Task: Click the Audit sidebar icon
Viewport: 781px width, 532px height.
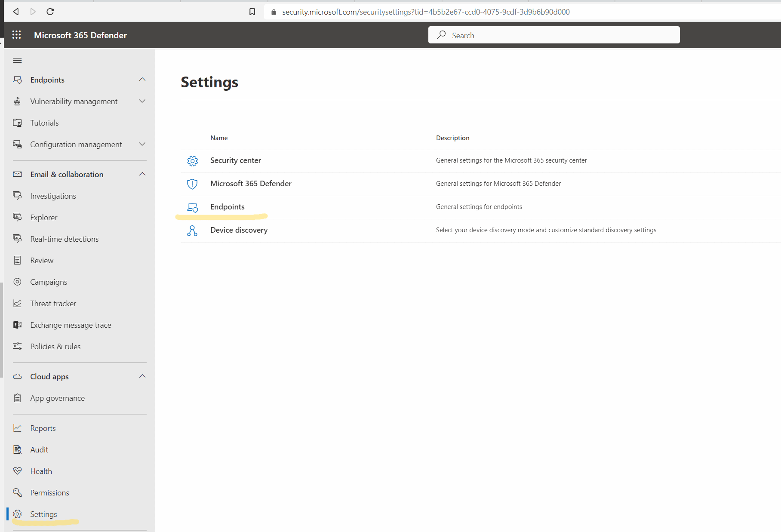Action: pyautogui.click(x=17, y=449)
